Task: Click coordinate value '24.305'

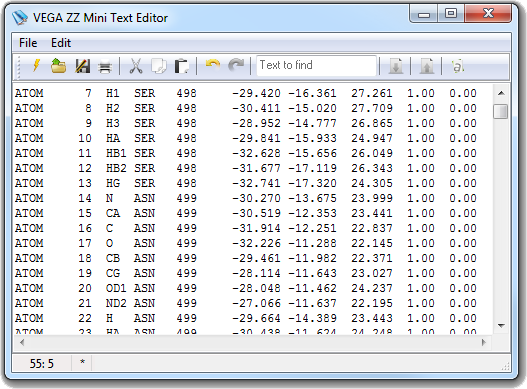Action: point(372,183)
